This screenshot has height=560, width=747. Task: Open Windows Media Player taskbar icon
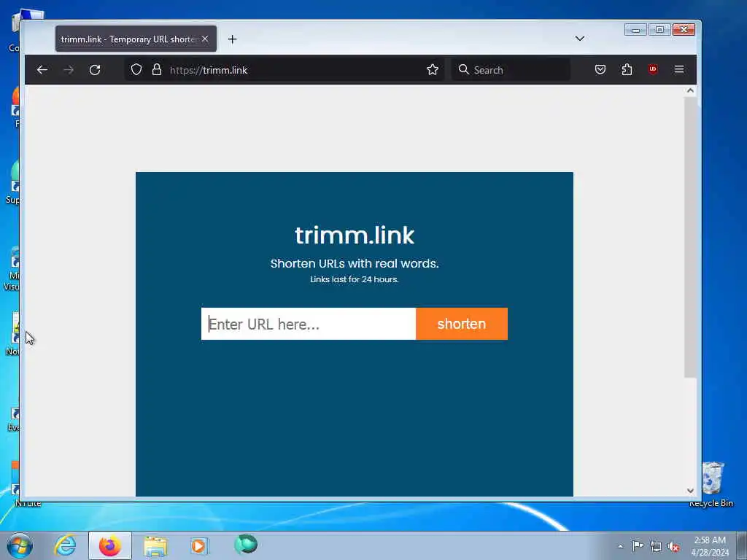(198, 545)
